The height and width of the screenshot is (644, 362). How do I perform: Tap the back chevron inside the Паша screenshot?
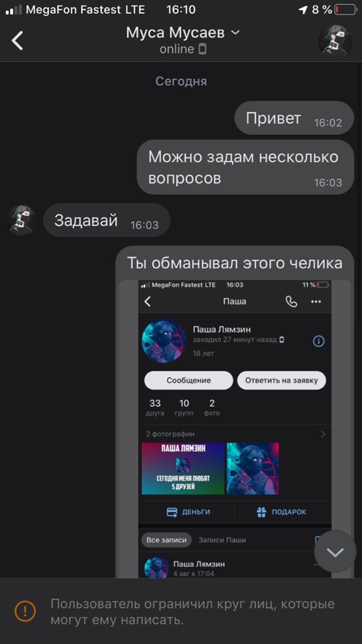click(x=148, y=302)
